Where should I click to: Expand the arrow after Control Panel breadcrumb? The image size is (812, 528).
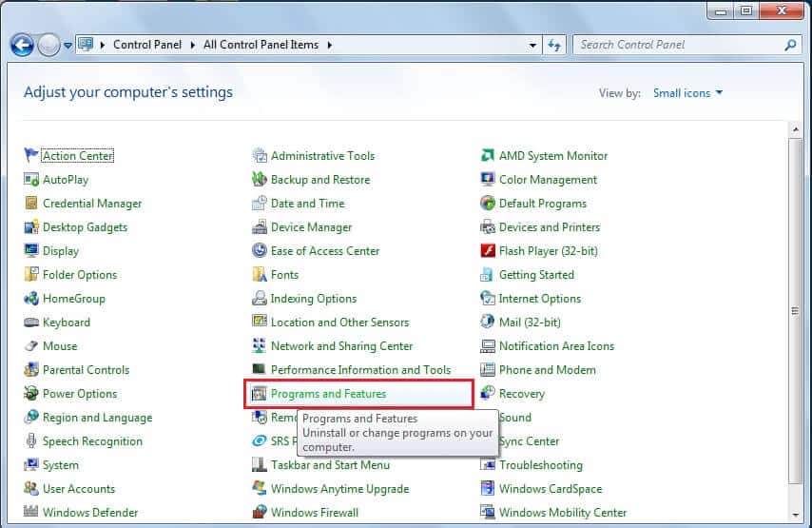193,45
